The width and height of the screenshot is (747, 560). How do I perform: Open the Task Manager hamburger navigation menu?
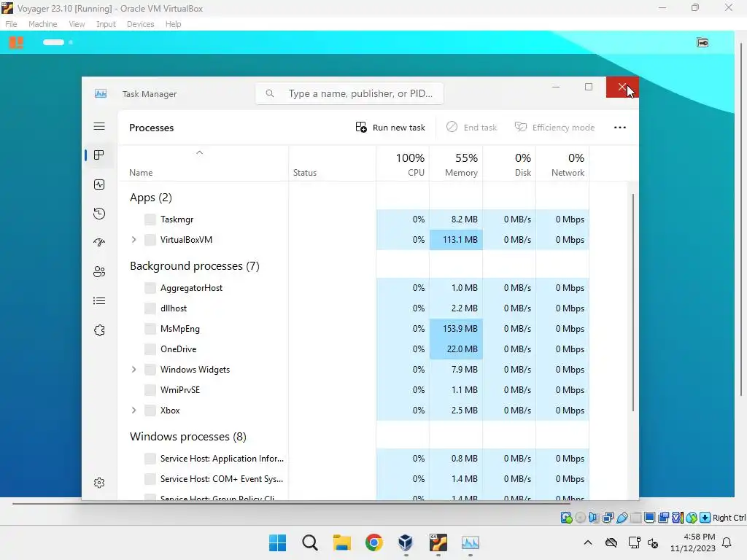tap(99, 126)
